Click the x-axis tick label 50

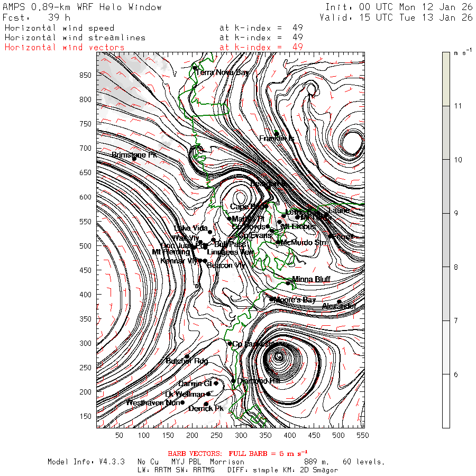pos(119,435)
